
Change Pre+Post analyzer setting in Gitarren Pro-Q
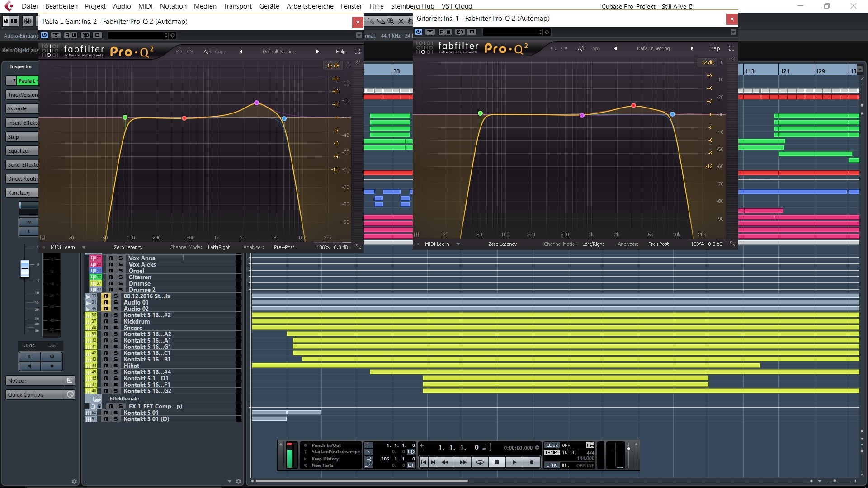click(x=658, y=244)
